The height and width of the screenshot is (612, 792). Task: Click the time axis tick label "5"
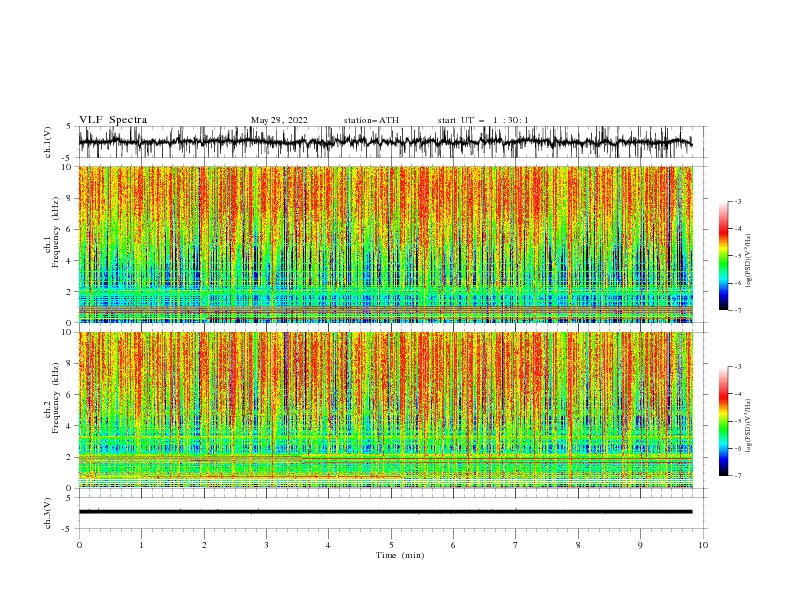tap(391, 545)
